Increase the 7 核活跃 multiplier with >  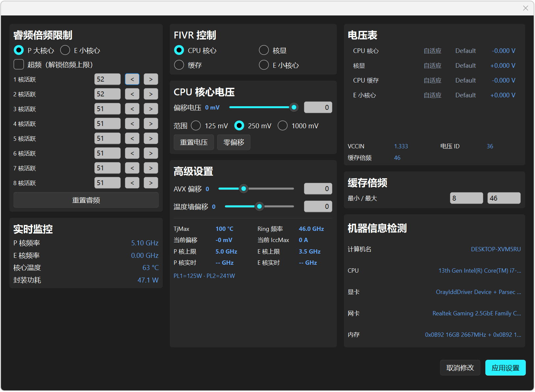151,168
